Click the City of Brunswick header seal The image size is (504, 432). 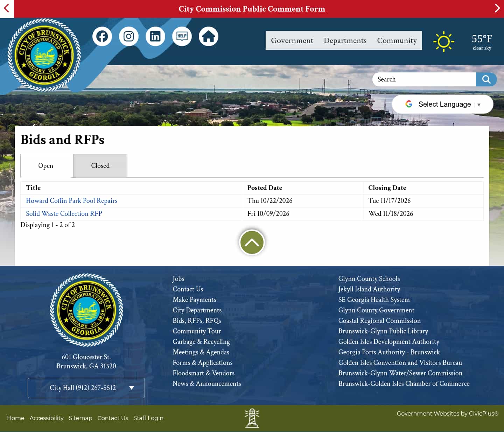(44, 55)
